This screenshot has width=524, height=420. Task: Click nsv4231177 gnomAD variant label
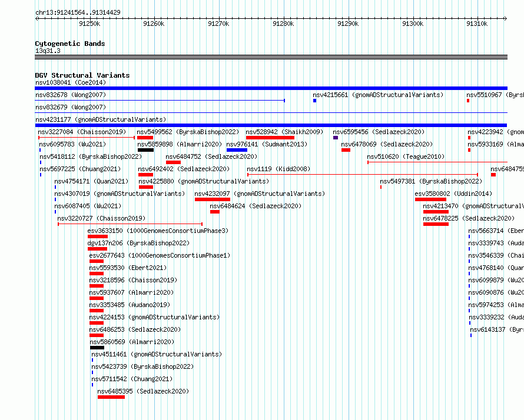(x=101, y=119)
